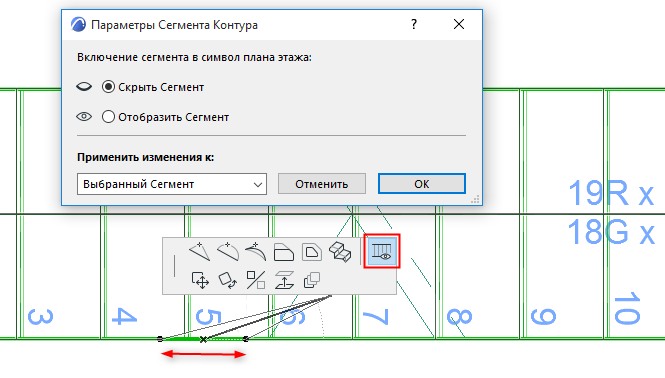
Task: Select the Rotate icon in pet palette
Action: 228,280
